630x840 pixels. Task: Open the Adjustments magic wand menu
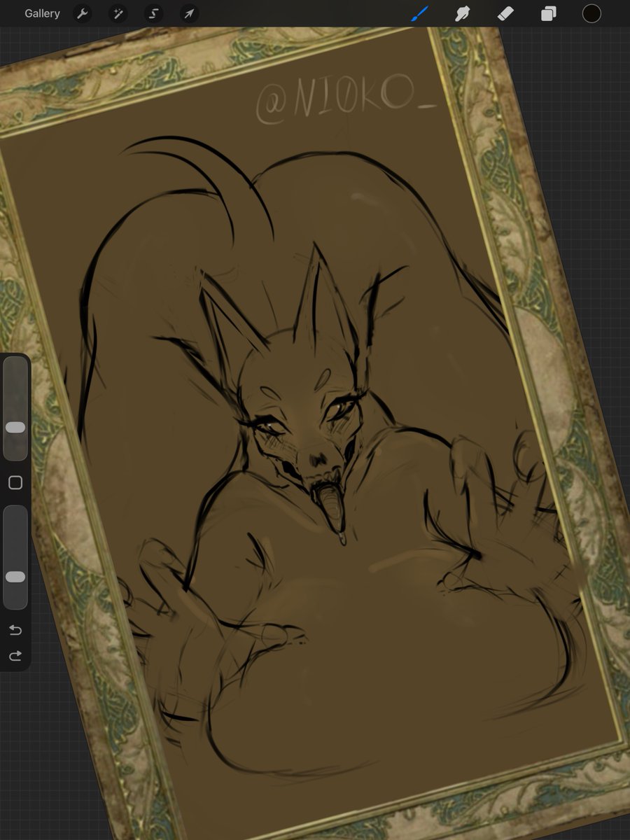118,13
